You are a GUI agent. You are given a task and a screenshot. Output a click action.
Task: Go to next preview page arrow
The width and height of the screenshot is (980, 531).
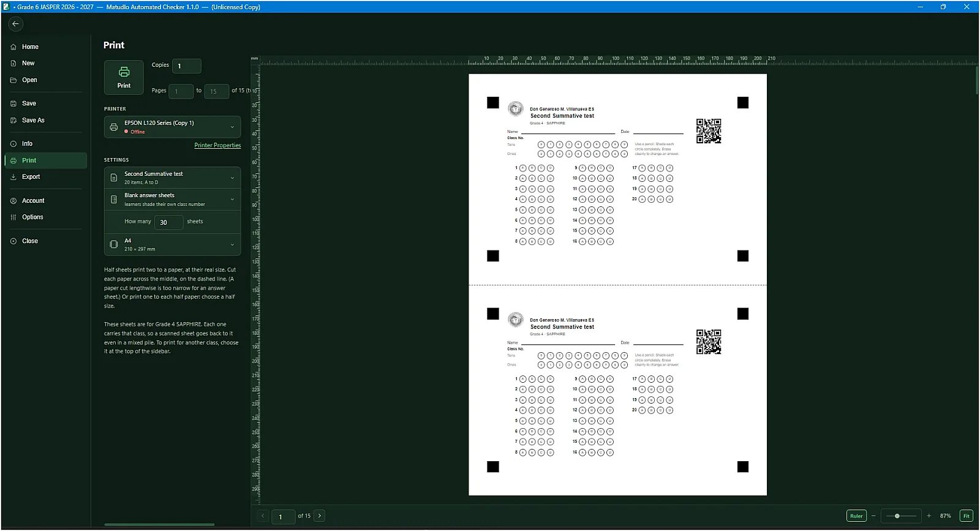320,516
